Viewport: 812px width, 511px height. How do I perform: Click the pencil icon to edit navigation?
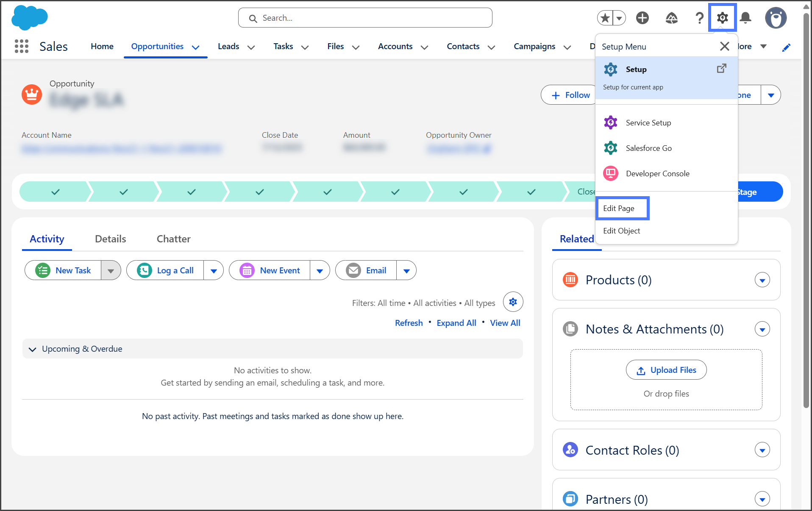pos(786,47)
